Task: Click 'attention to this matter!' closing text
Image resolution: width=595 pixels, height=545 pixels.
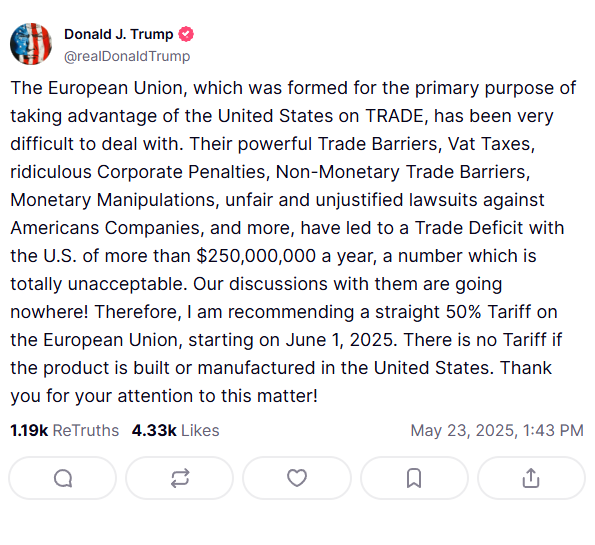Action: pyautogui.click(x=217, y=396)
